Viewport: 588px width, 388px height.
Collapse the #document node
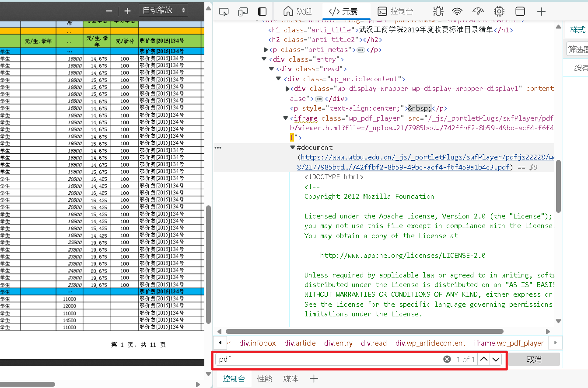pyautogui.click(x=292, y=148)
